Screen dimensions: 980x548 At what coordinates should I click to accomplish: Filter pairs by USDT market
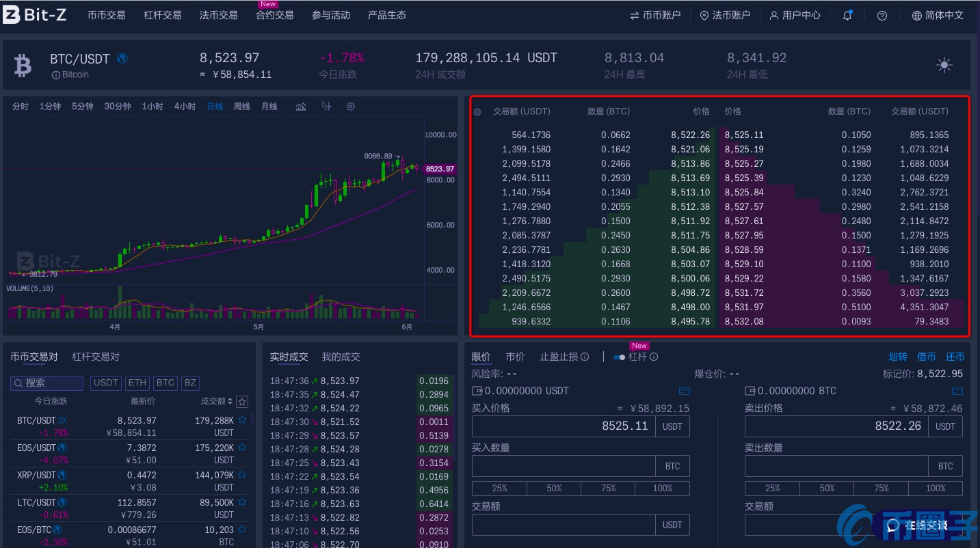[x=106, y=383]
